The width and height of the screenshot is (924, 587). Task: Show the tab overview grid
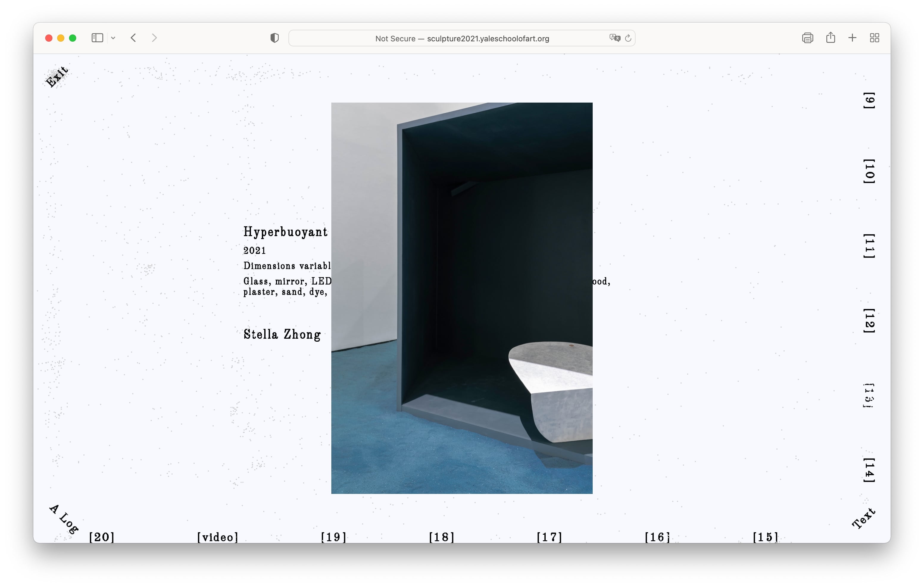tap(875, 38)
